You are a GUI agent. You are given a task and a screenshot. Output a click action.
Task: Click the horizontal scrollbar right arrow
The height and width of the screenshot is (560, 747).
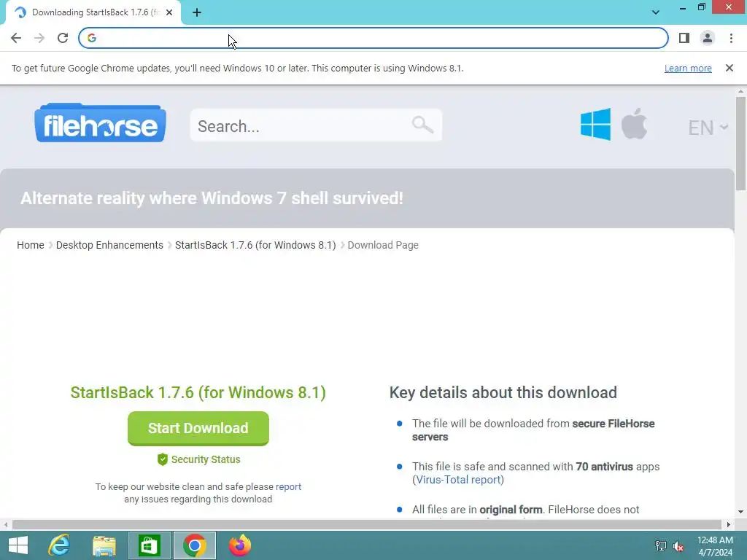pos(729,525)
